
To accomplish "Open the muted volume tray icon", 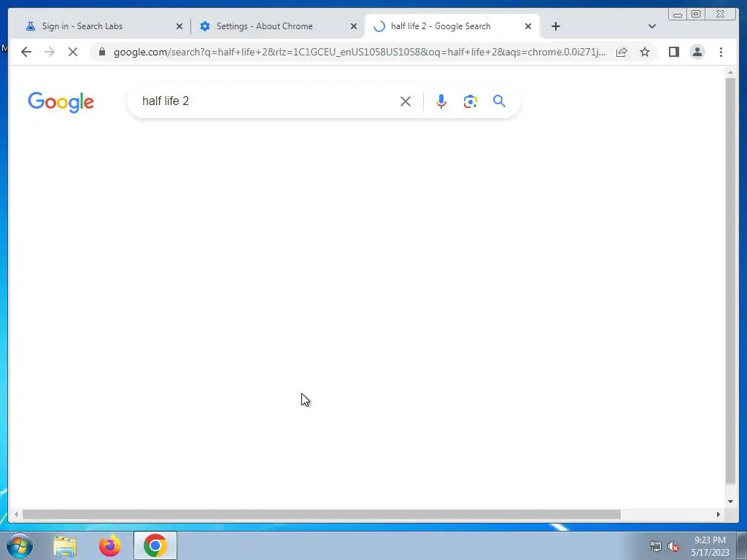I will (x=673, y=547).
